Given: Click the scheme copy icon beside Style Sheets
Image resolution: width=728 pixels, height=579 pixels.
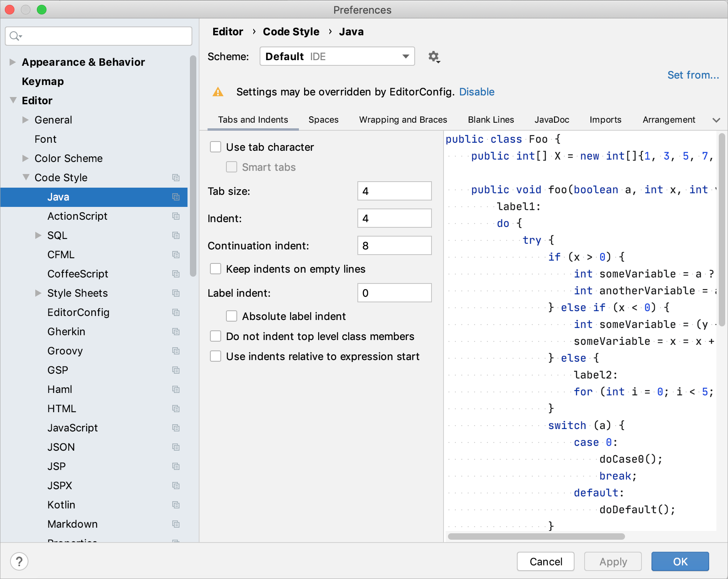Looking at the screenshot, I should pos(176,293).
